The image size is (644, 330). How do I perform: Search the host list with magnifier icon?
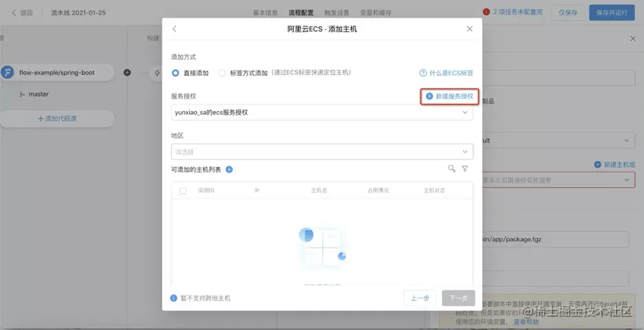click(451, 168)
